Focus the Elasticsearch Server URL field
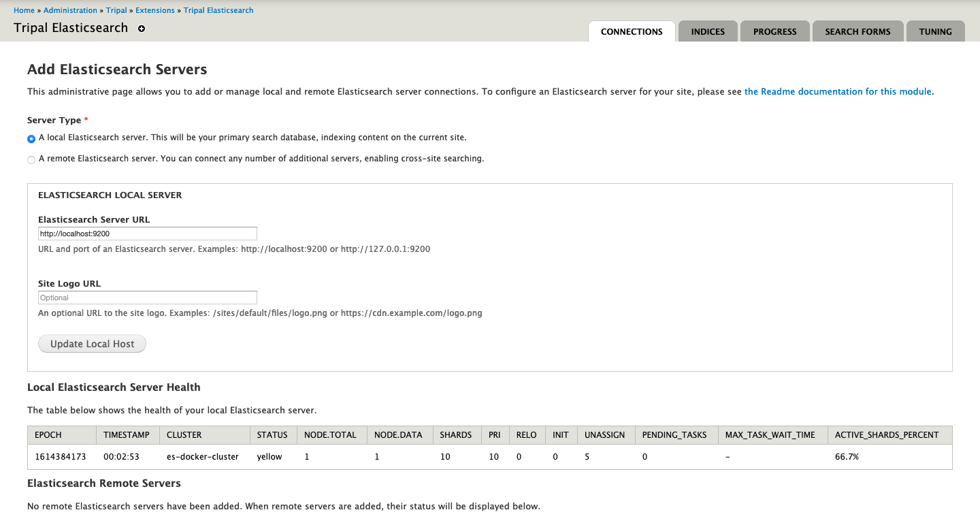The height and width of the screenshot is (525, 980). 148,234
